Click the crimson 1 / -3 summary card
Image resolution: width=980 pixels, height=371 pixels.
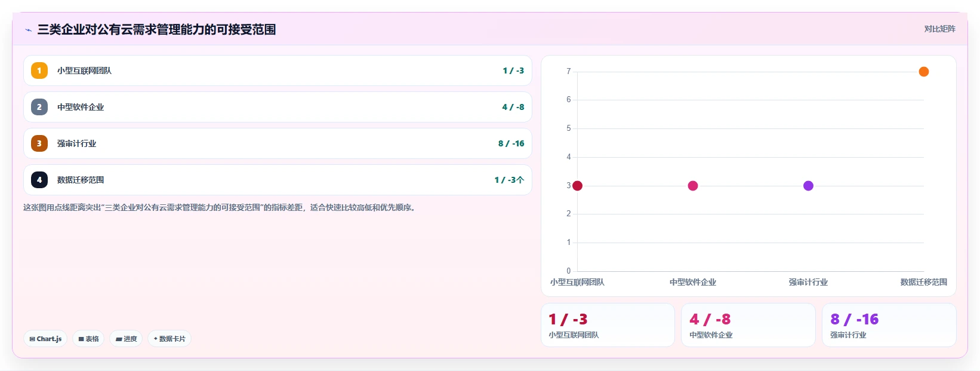608,325
